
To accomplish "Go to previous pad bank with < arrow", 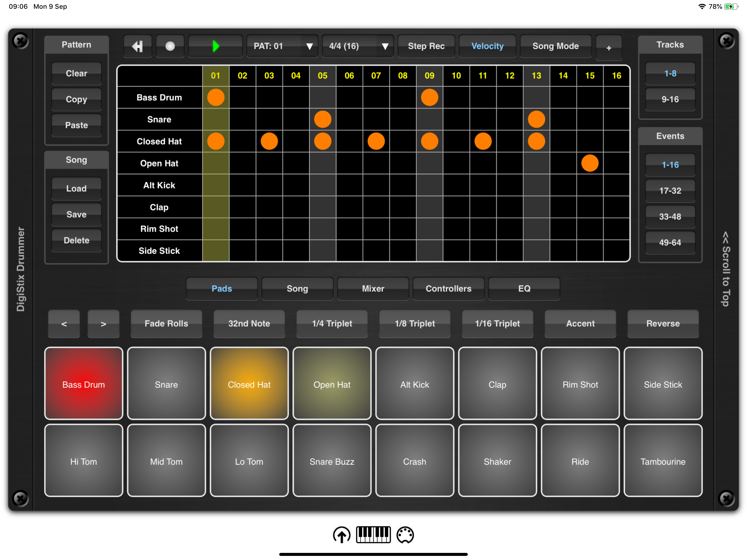I will click(x=64, y=323).
